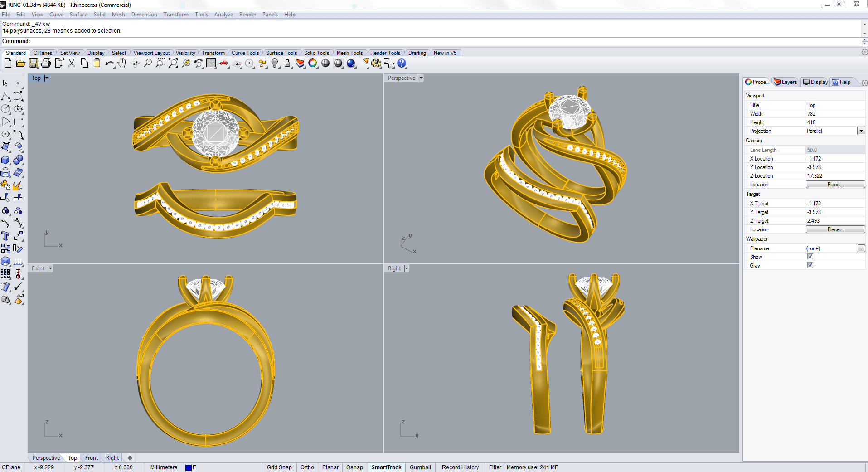Image resolution: width=868 pixels, height=472 pixels.
Task: Click the Rendered viewport blue sphere icon
Action: click(351, 63)
